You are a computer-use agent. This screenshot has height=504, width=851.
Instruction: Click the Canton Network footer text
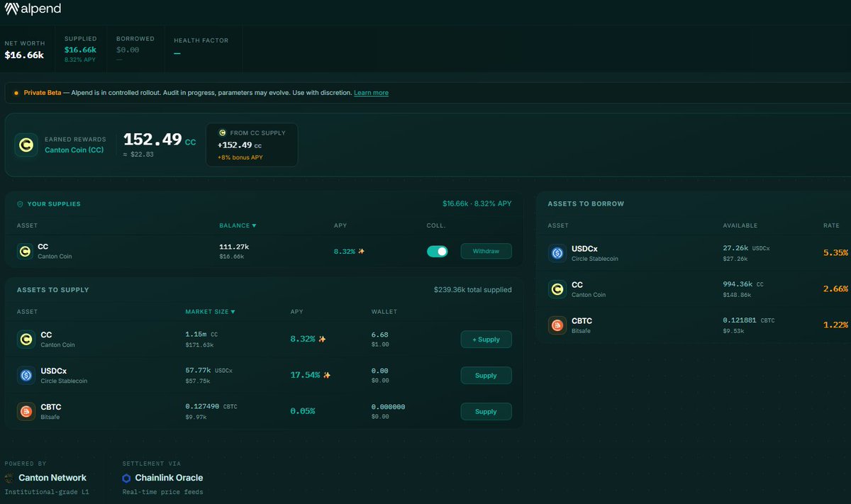coord(52,478)
